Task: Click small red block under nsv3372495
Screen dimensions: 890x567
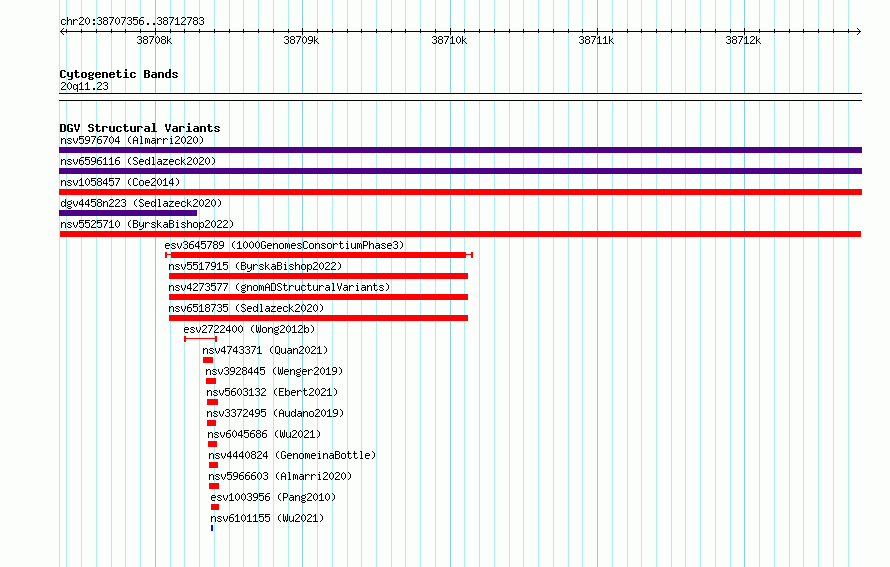Action: pyautogui.click(x=211, y=423)
